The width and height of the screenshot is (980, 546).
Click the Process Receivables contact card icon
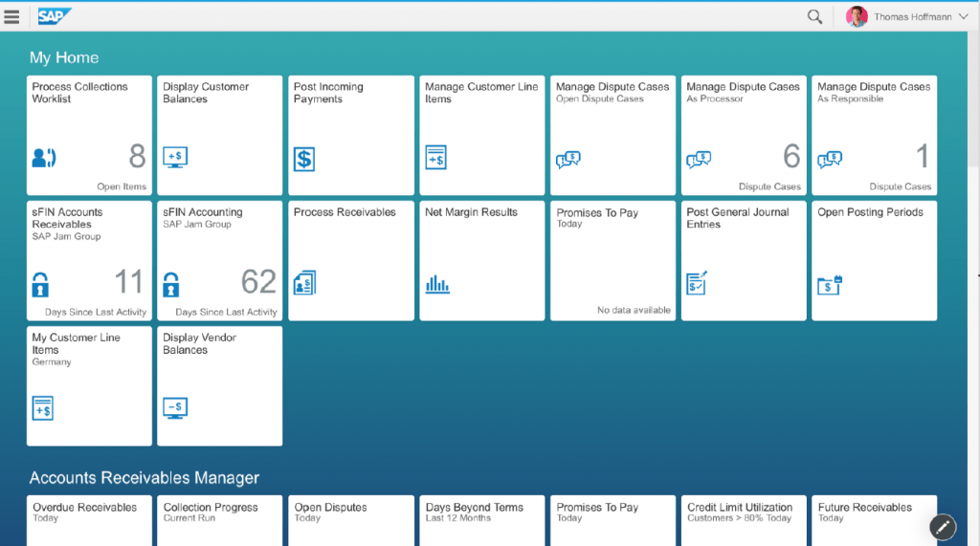coord(305,283)
